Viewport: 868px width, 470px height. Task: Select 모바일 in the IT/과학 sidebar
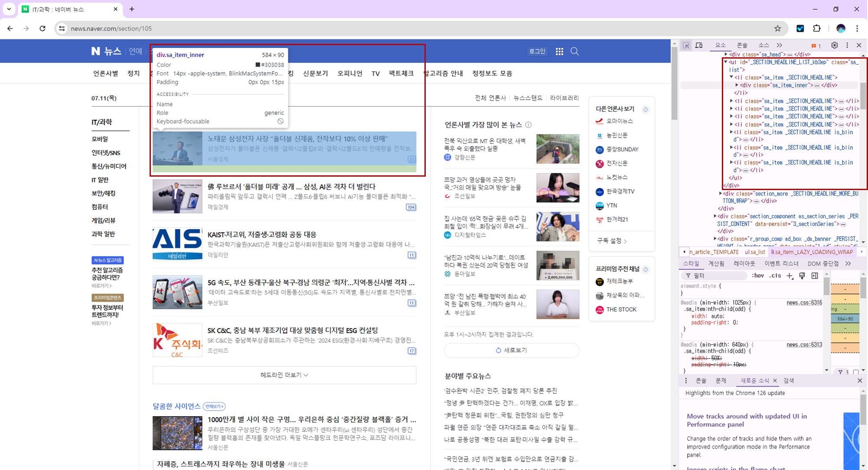[100, 139]
